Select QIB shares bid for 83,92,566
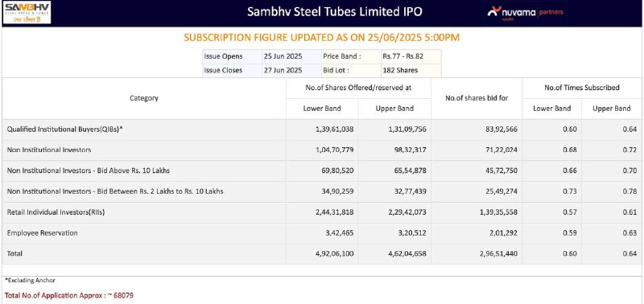644x304 pixels. pos(497,129)
